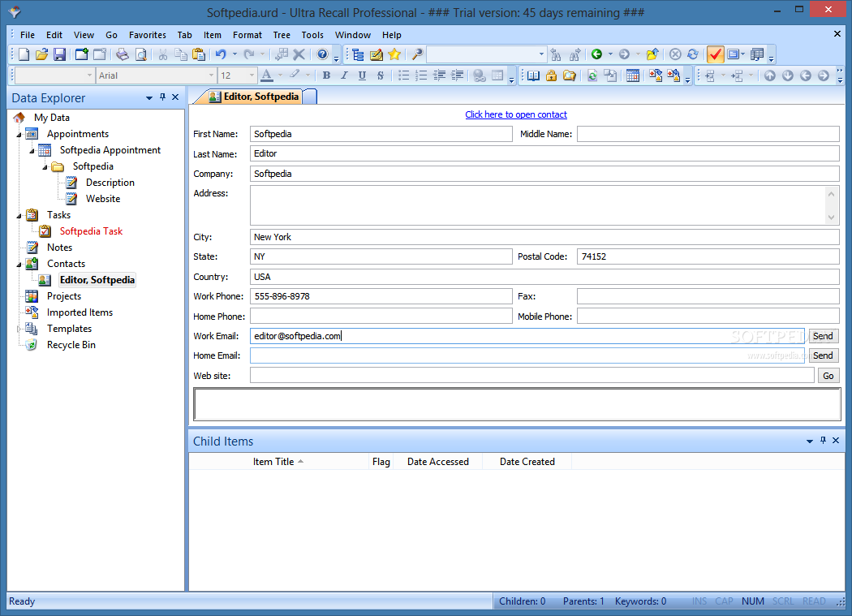The image size is (852, 616).
Task: Click the Web site input field
Action: (x=532, y=376)
